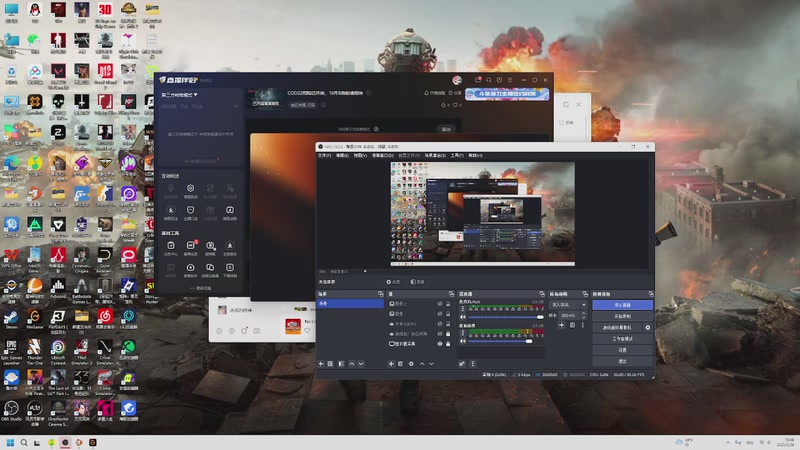Viewport: 800px width, 450px height.
Task: Click 退出 button in OBS Controls
Action: coord(622,361)
